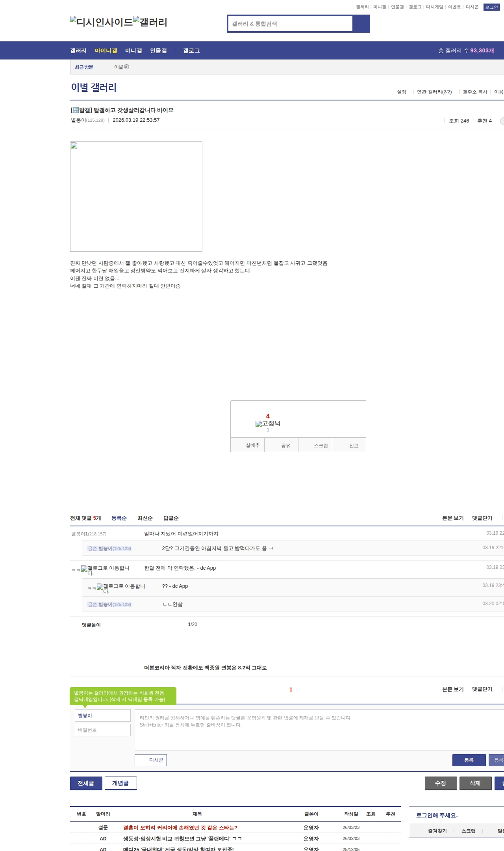The image size is (504, 851).
Task: Open 갤러리 in the blue navigation bar
Action: [78, 51]
